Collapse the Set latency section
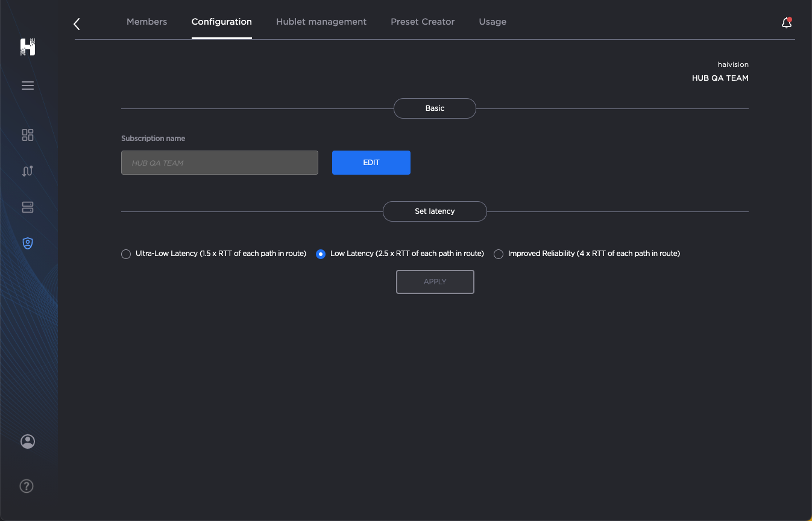Screen dimensions: 812x521 pos(435,211)
